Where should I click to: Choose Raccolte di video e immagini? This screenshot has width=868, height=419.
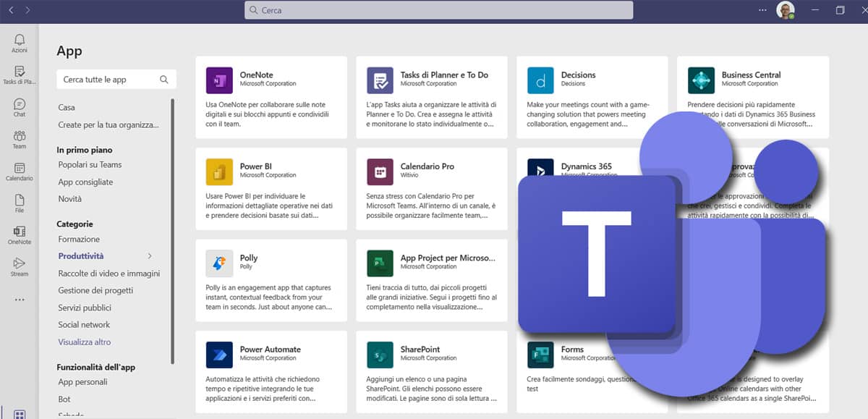[x=109, y=274]
